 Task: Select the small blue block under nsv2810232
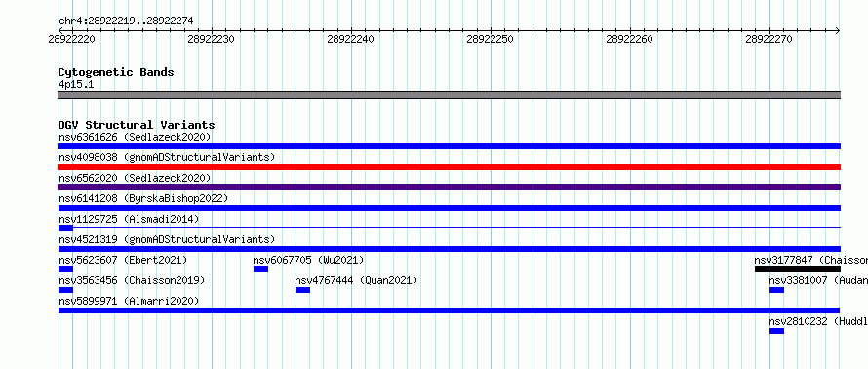click(x=776, y=331)
